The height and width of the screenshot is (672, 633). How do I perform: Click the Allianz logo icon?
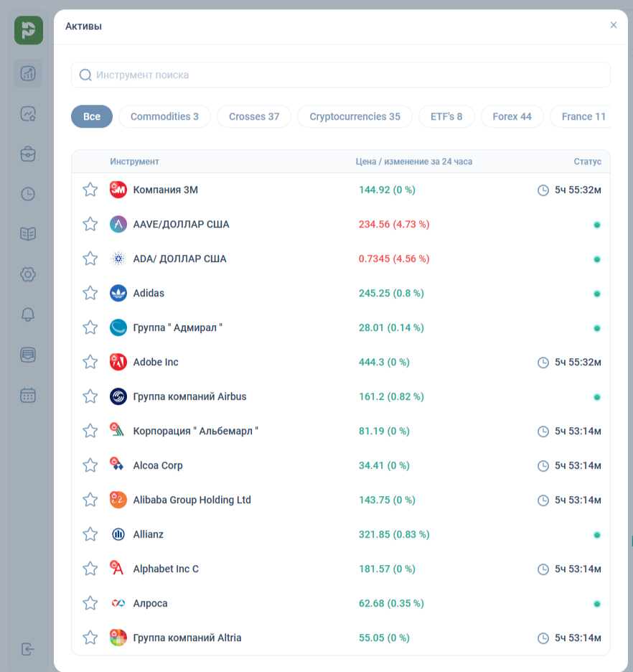[118, 534]
